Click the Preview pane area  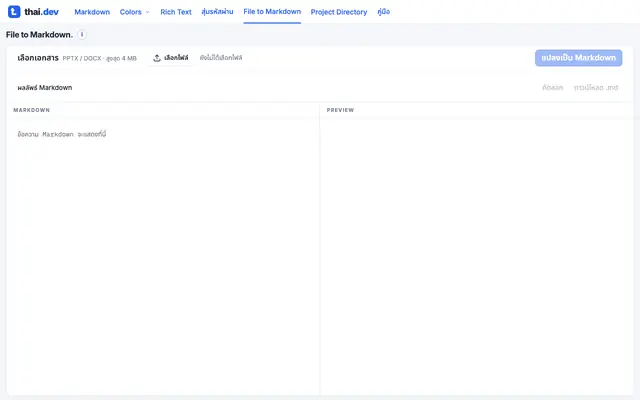coord(476,256)
